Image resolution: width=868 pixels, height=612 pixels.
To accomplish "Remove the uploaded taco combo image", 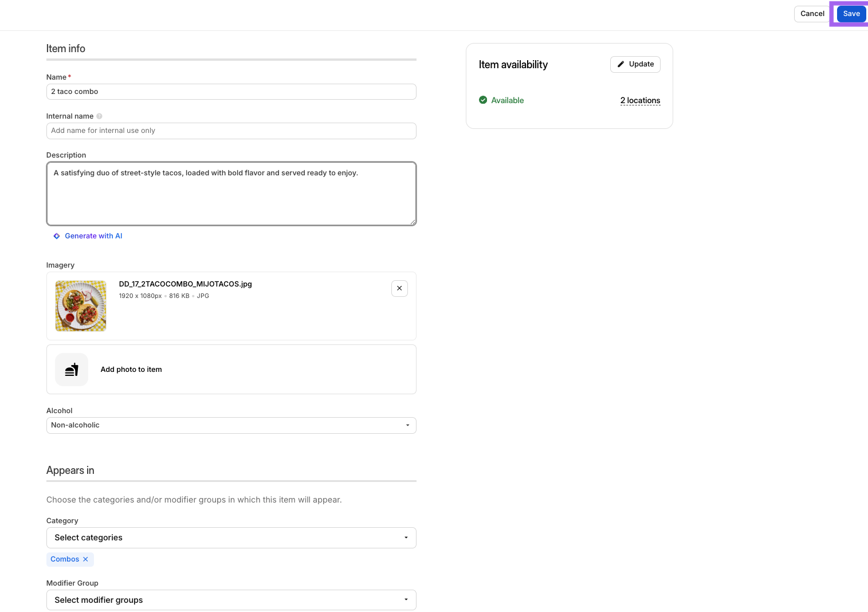I will click(x=399, y=288).
